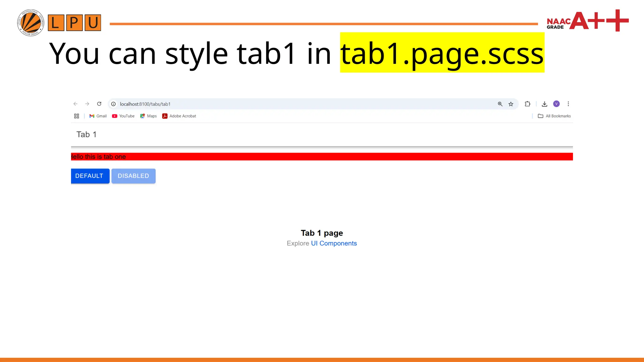Open the apps grid shortcut
Image resolution: width=644 pixels, height=362 pixels.
point(76,116)
